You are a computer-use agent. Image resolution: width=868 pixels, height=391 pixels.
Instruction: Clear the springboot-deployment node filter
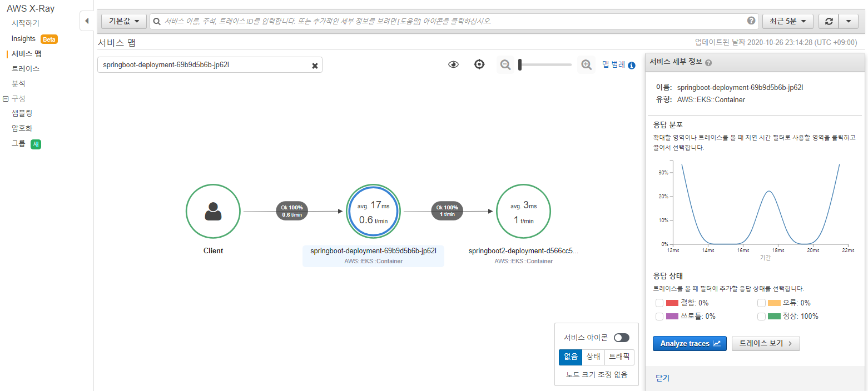pyautogui.click(x=315, y=66)
